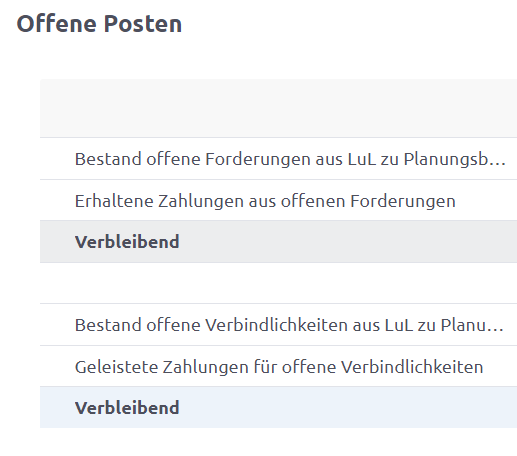Select the Geleistete Zahlungen für offene Verbindlichkeiten row
The width and height of the screenshot is (517, 456).
coord(278,366)
